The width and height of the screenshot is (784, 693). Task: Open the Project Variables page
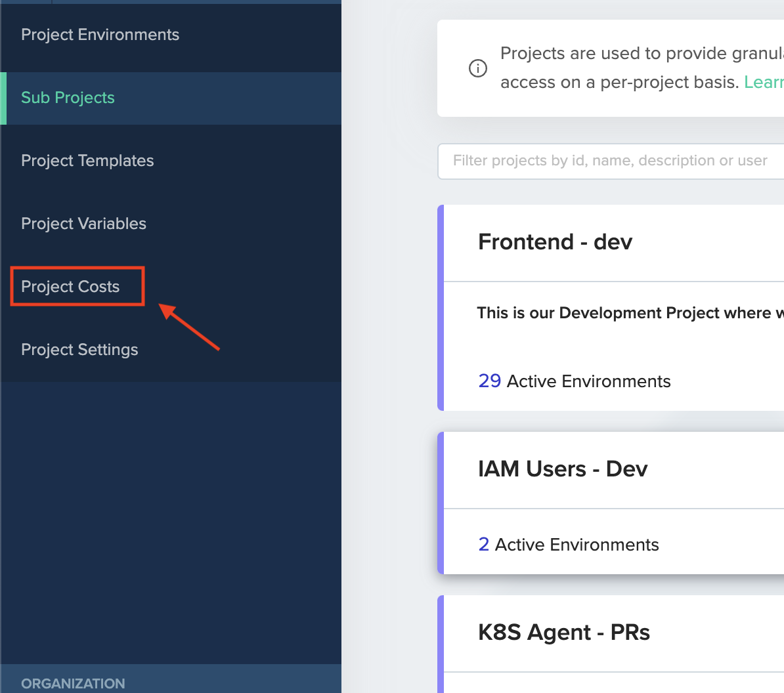83,224
